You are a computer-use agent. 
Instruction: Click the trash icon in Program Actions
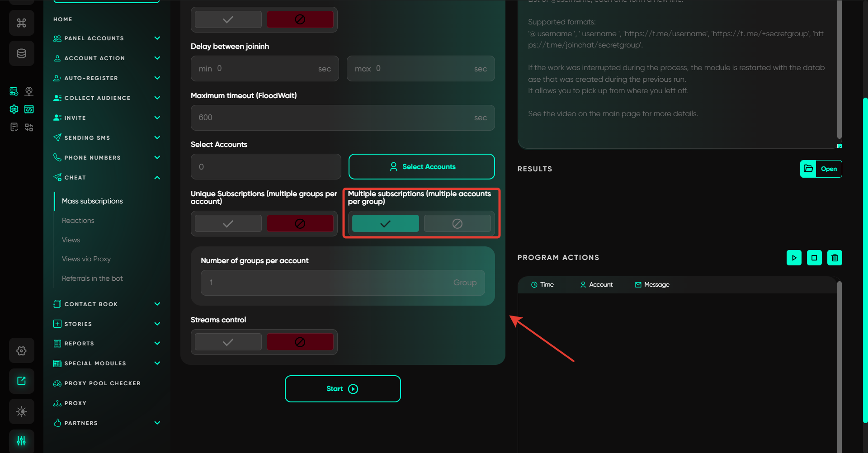click(x=835, y=258)
